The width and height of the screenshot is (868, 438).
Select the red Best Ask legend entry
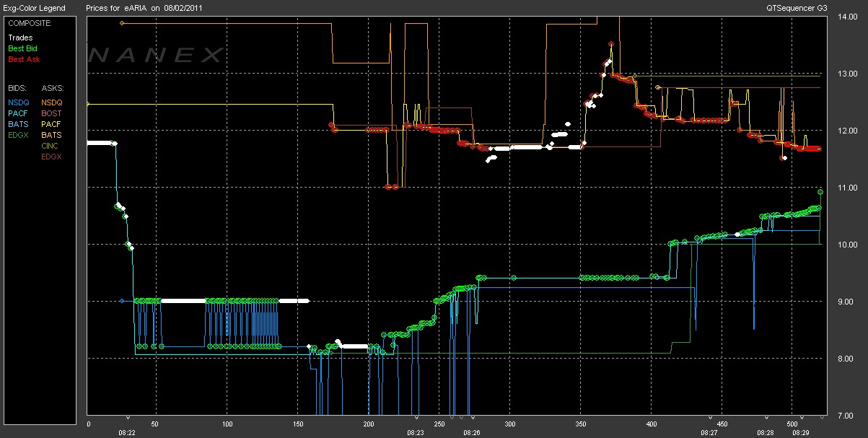pyautogui.click(x=24, y=59)
